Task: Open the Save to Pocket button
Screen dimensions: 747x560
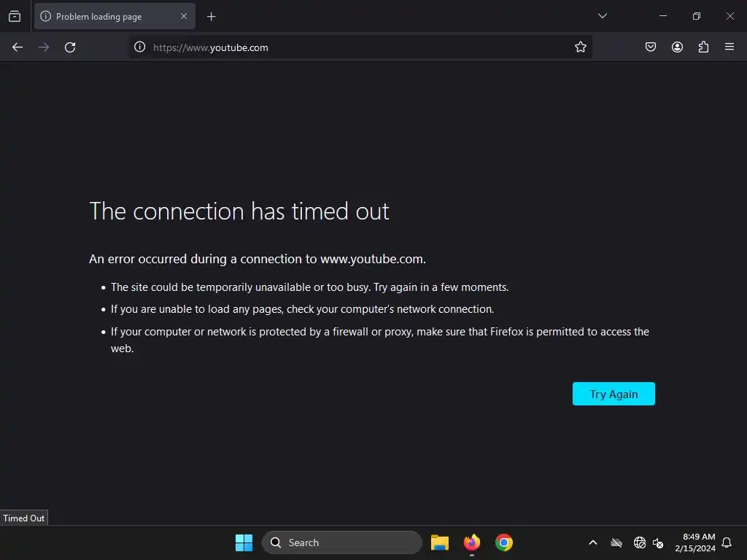Action: (650, 47)
